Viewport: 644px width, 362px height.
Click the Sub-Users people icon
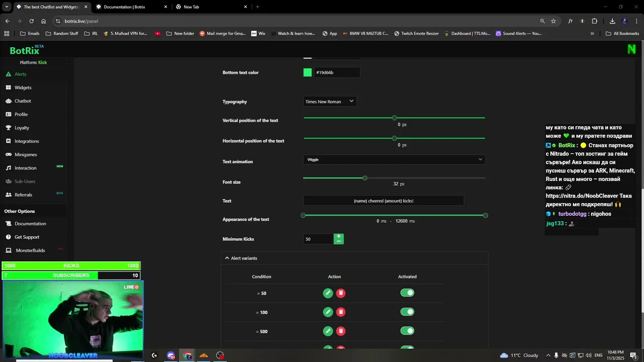click(9, 181)
